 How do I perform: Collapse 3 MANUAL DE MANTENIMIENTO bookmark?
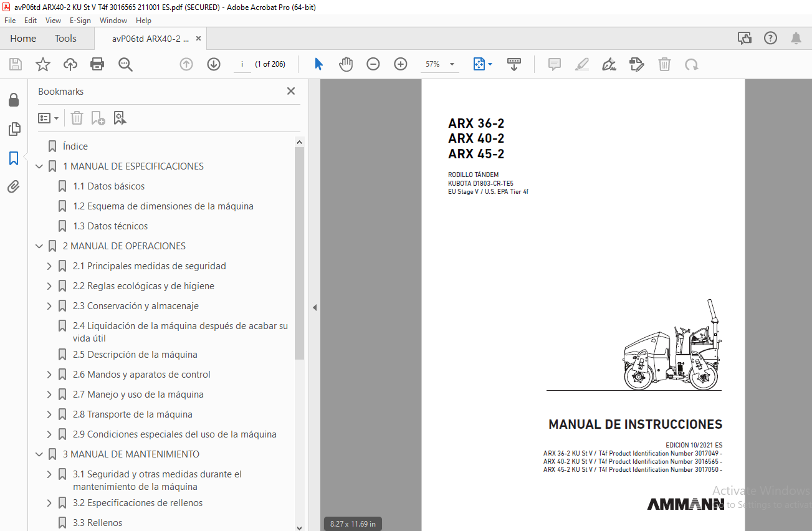(x=39, y=454)
